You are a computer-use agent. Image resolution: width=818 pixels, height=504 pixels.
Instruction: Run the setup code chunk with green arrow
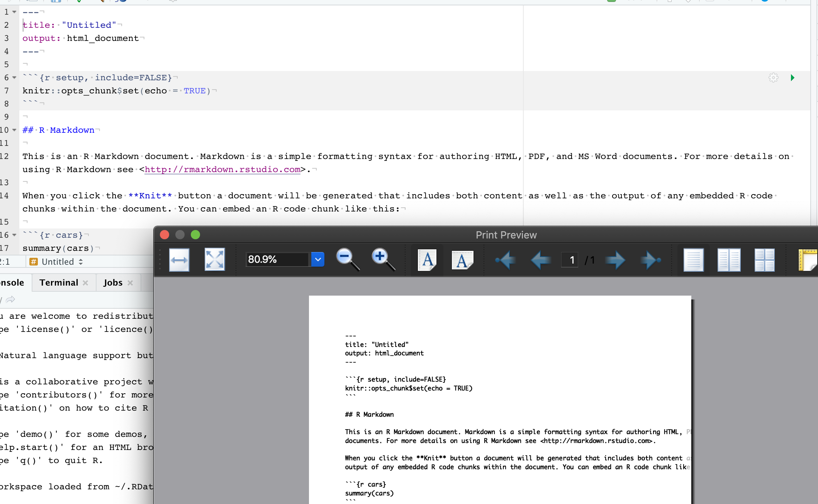tap(793, 78)
